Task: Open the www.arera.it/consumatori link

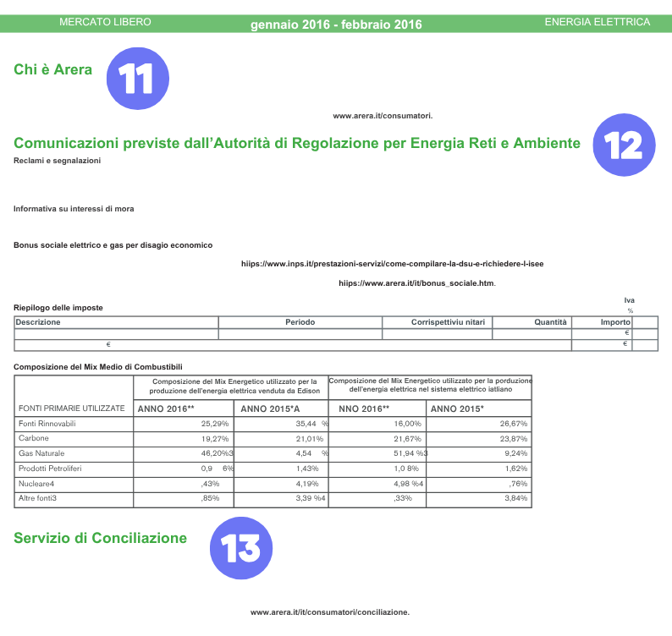Action: 383,116
